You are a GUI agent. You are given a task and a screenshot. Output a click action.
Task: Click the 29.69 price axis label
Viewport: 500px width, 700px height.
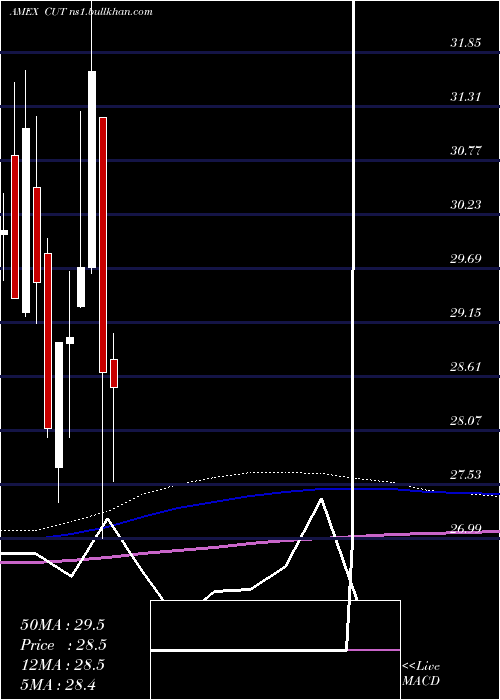tap(466, 258)
